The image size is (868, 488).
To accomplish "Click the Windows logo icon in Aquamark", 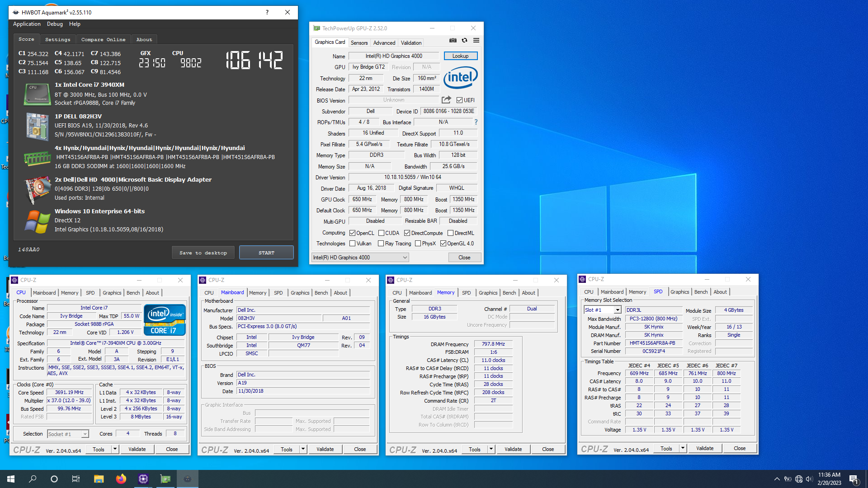I will pos(38,222).
